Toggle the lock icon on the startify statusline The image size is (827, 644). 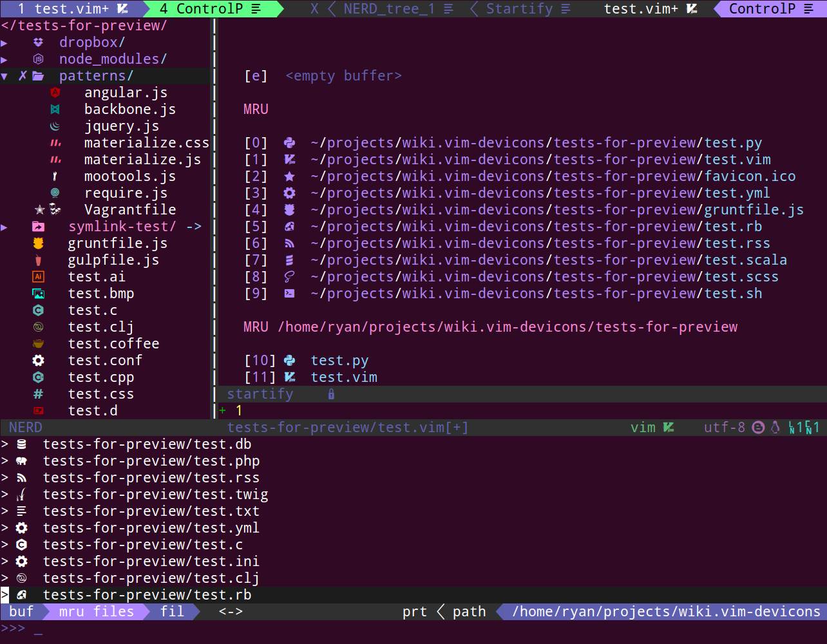pyautogui.click(x=331, y=393)
